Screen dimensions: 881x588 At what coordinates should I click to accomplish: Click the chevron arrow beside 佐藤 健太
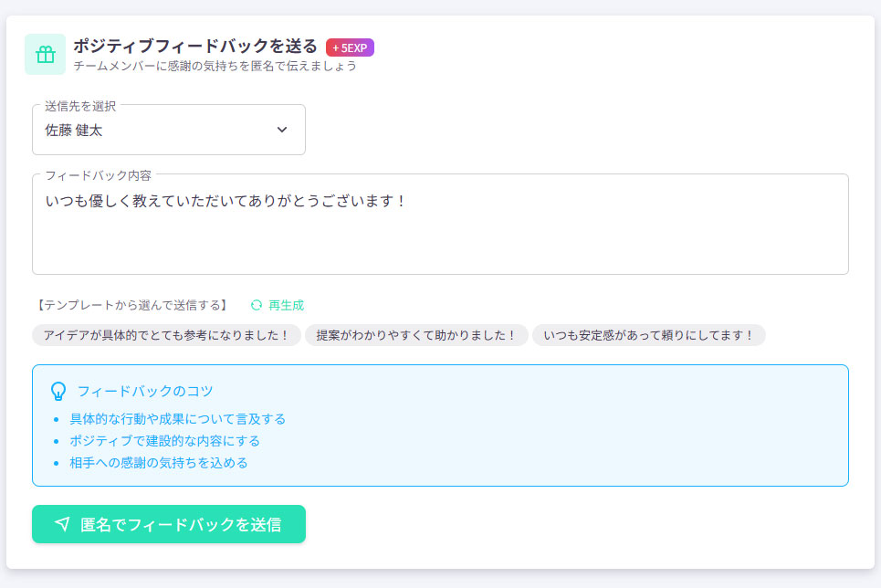(282, 130)
